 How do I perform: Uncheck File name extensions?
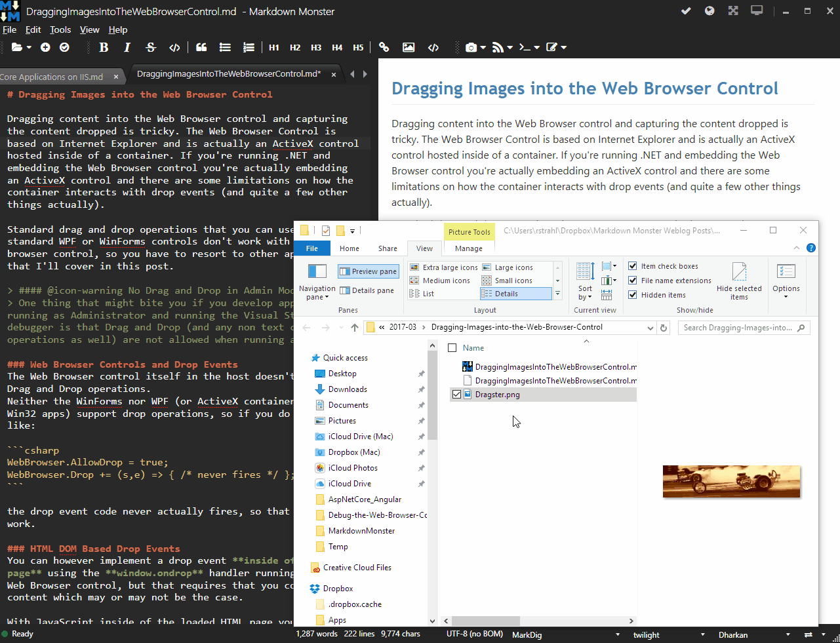[x=633, y=280]
